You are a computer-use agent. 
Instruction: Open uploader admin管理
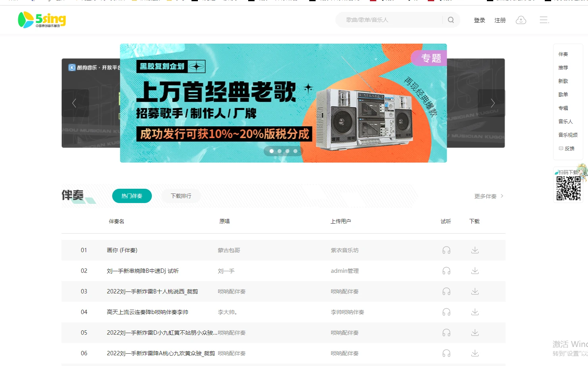click(345, 271)
